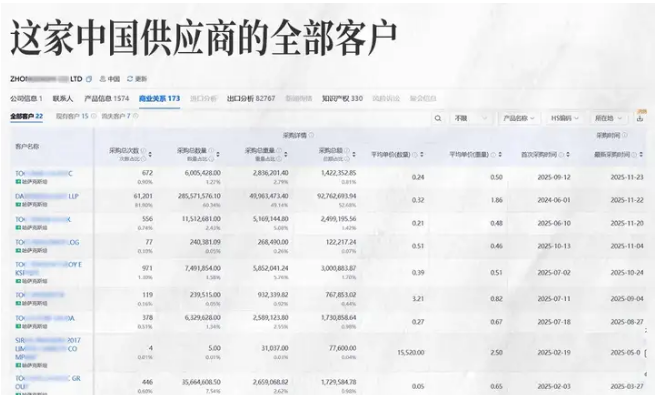Click the purchase count value 61,201
Image resolution: width=656 pixels, height=395 pixels.
pos(143,196)
